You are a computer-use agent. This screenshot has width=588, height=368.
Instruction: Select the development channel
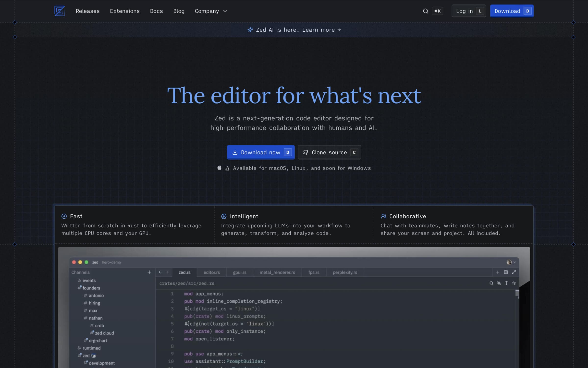point(101,363)
